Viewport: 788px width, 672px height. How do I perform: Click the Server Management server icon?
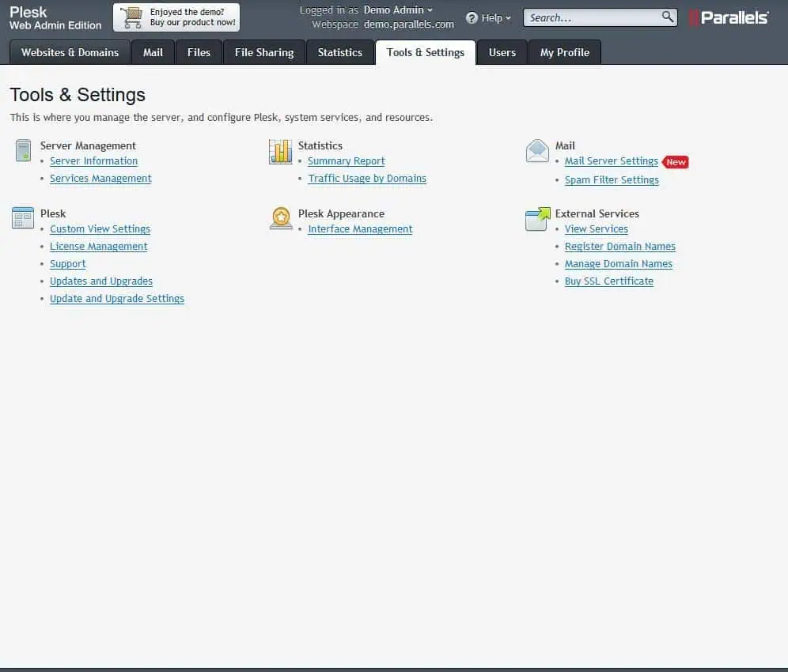(23, 151)
